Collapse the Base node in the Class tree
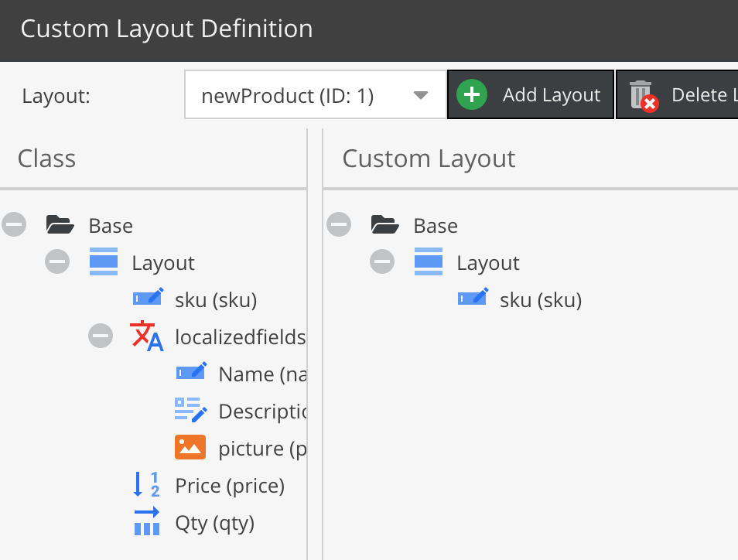This screenshot has height=560, width=738. pos(14,224)
